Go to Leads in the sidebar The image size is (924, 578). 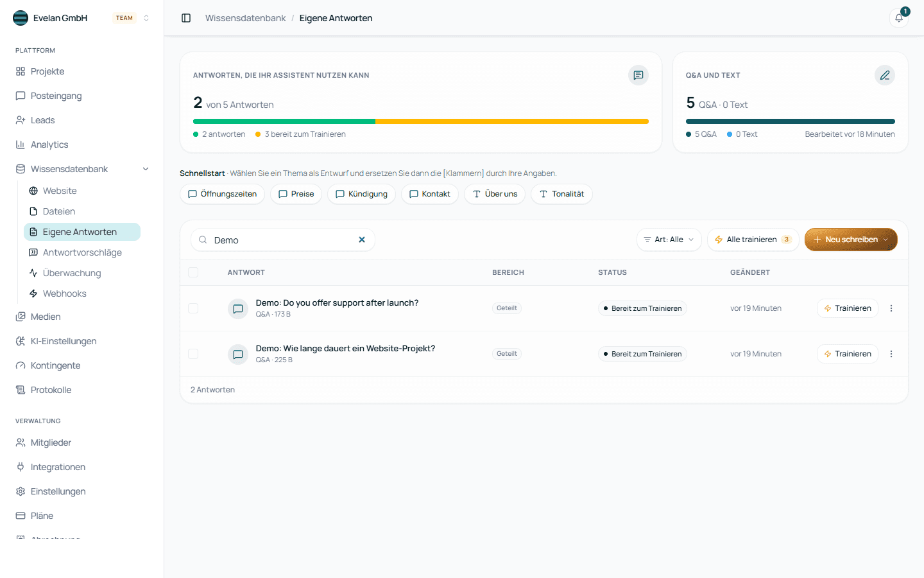[x=82, y=120]
